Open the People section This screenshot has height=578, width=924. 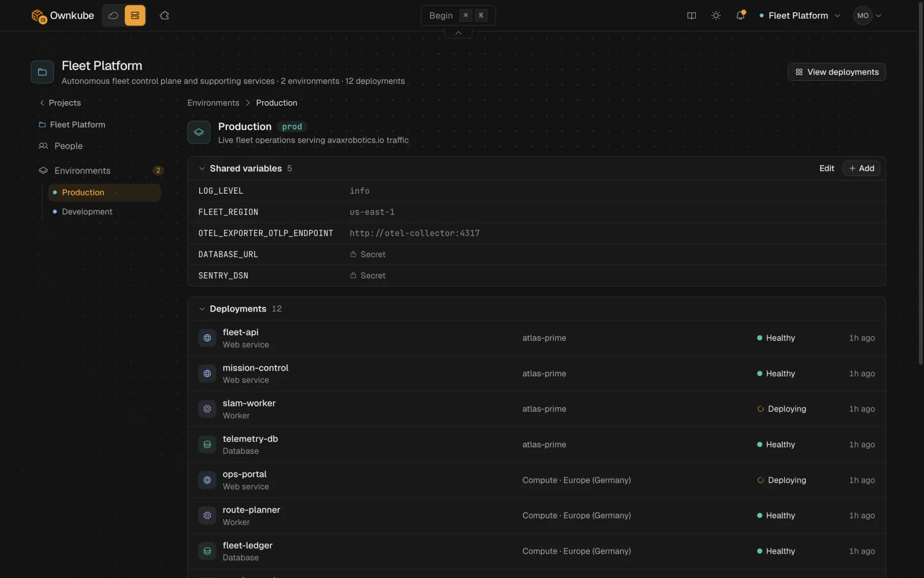[61, 146]
